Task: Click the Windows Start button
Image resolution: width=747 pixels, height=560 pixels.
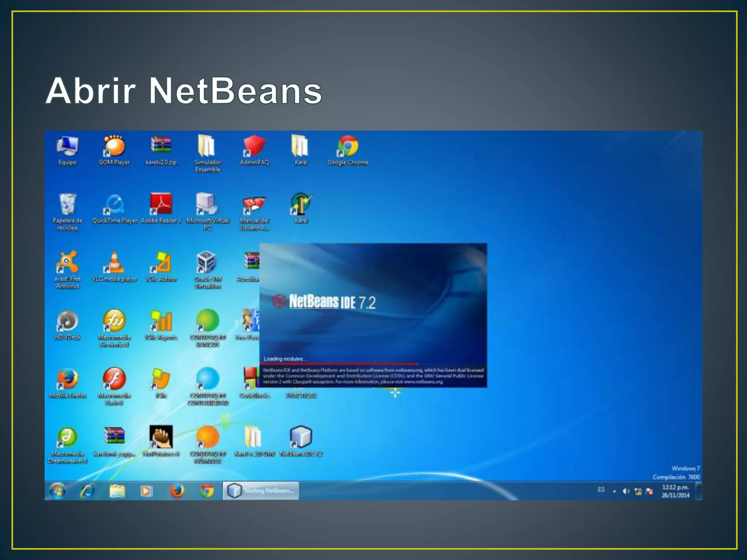Action: [x=58, y=491]
